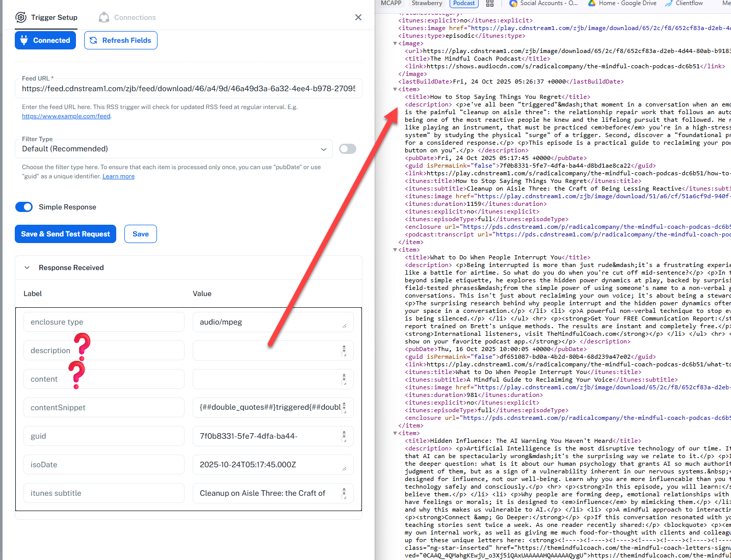This screenshot has height=560, width=731.
Task: Click the Trigger Setup gear icon
Action: (x=21, y=17)
